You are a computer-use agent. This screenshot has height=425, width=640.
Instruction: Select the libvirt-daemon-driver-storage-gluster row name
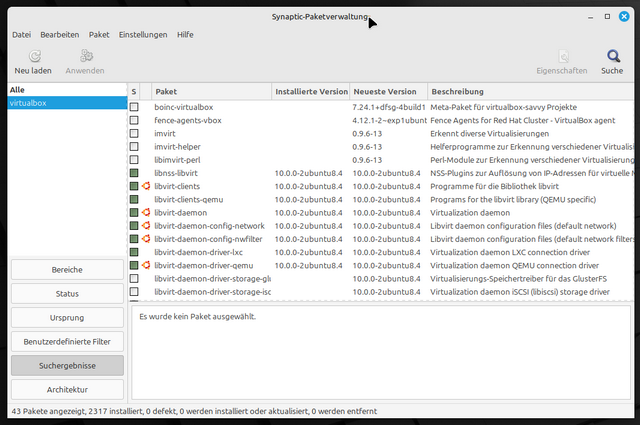coord(212,278)
